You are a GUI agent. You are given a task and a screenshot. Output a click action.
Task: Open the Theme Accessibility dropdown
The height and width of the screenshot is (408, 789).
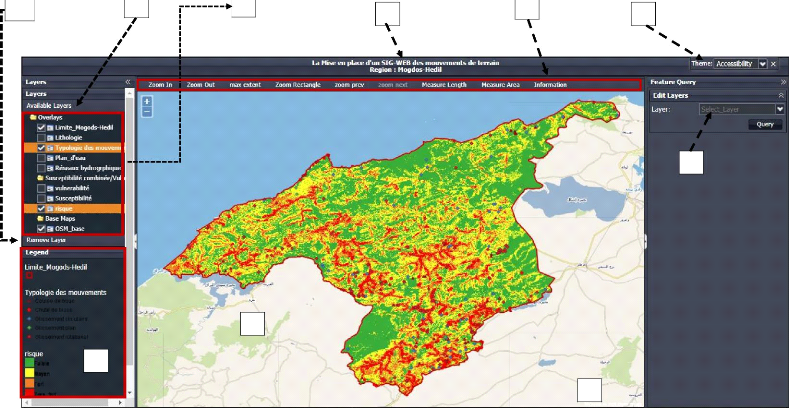coord(763,63)
